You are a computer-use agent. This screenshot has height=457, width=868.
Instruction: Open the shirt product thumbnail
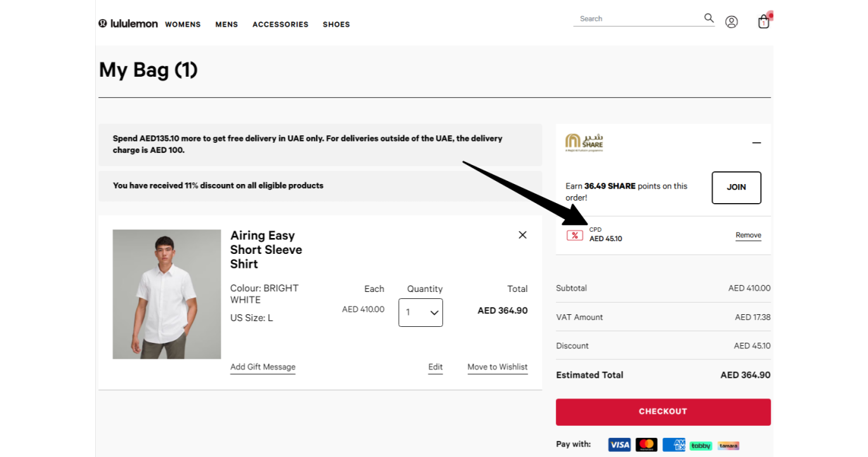pos(167,295)
